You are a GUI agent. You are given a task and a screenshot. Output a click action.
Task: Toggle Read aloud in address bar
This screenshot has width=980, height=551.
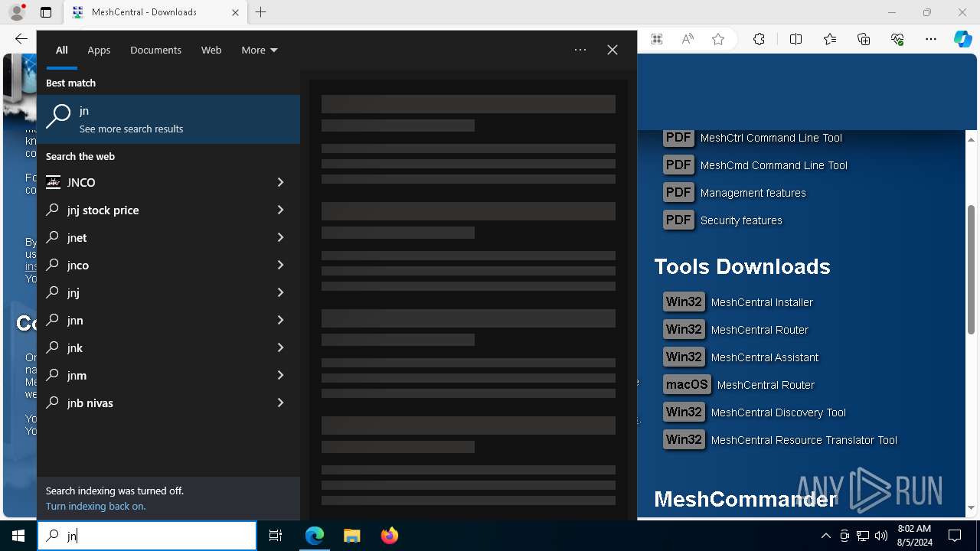pos(688,39)
